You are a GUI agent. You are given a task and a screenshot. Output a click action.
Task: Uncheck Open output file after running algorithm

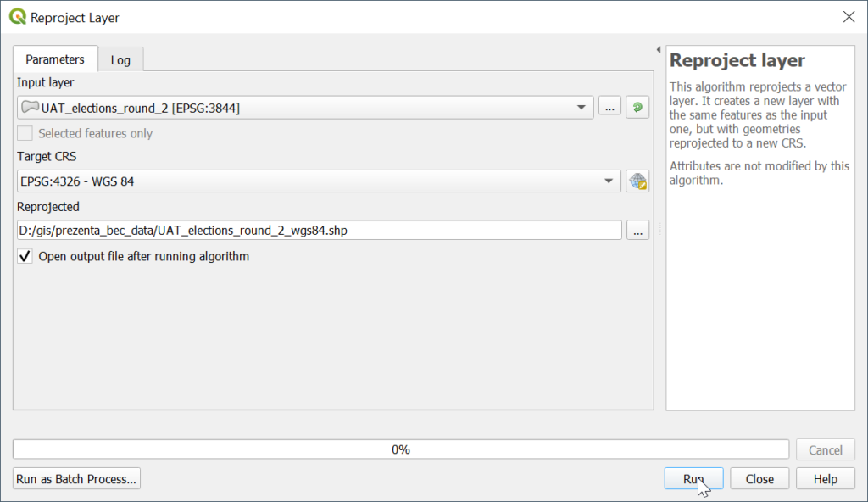pyautogui.click(x=25, y=257)
